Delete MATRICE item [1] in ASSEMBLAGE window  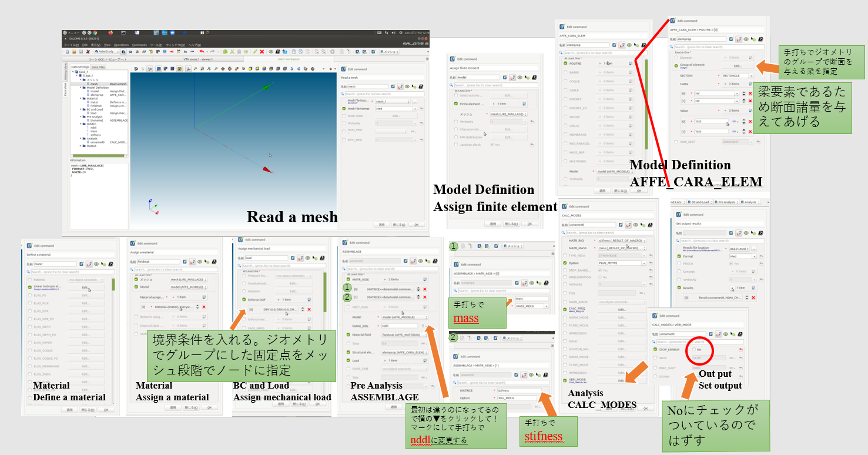click(425, 297)
